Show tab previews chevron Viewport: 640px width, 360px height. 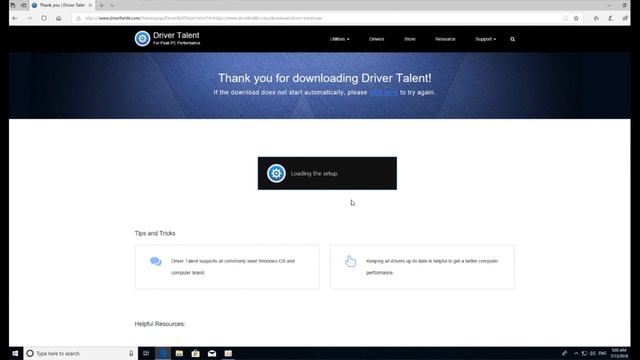112,5
